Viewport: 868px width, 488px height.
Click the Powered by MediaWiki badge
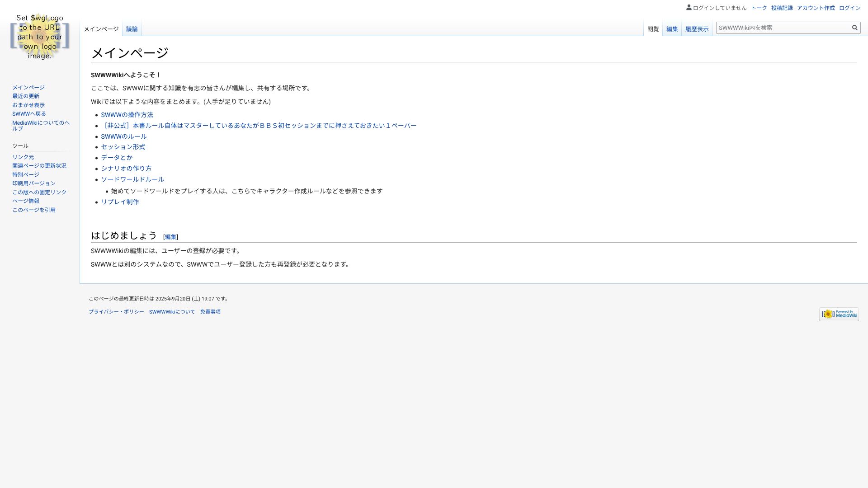pyautogui.click(x=839, y=314)
